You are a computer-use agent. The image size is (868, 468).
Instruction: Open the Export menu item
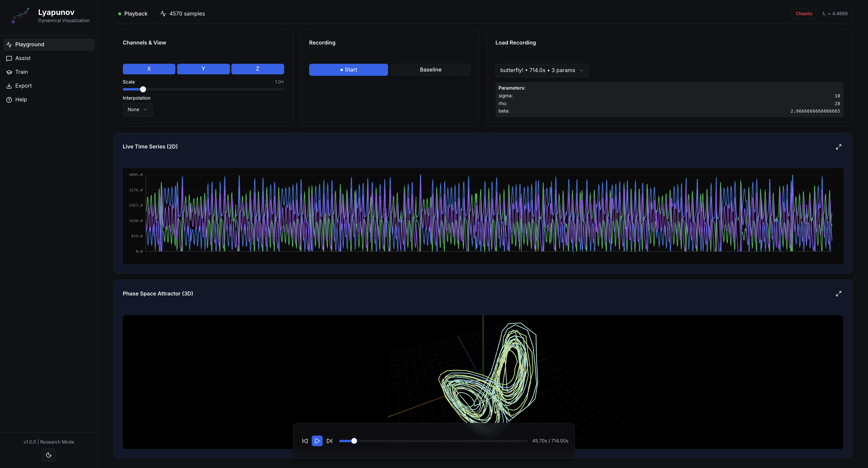pyautogui.click(x=23, y=86)
